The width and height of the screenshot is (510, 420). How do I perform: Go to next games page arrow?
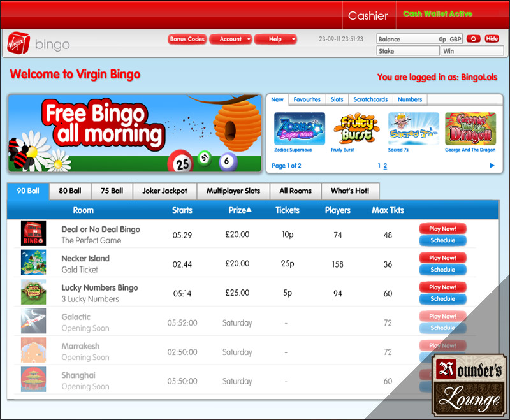492,166
